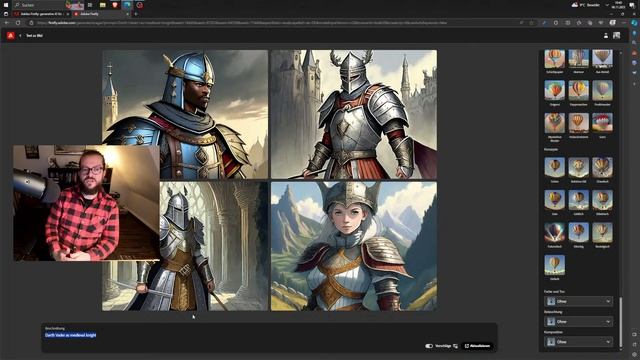The width and height of the screenshot is (640, 360).
Task: Select the Bohème-Stil concept style
Action: tap(578, 167)
